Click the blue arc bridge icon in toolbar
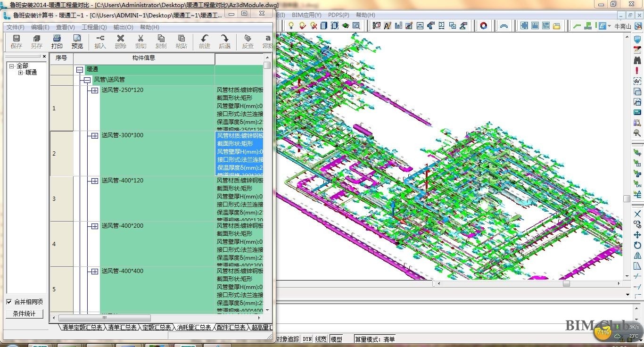The width and height of the screenshot is (644, 347). point(504,25)
